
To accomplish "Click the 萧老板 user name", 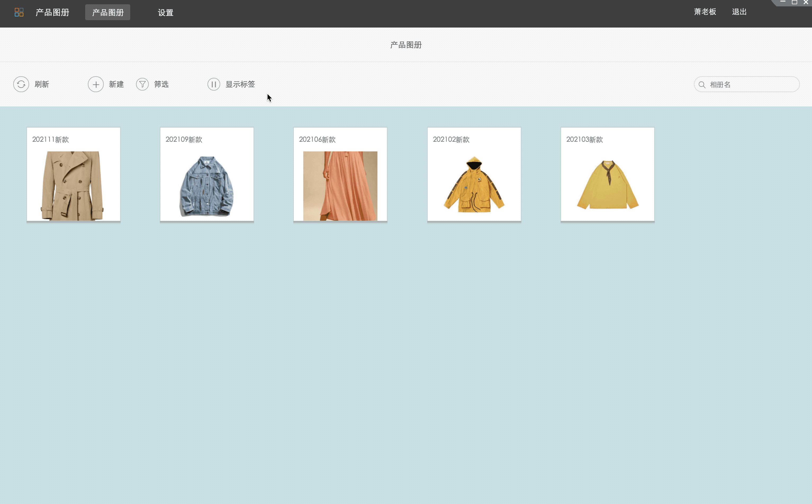I will (705, 12).
